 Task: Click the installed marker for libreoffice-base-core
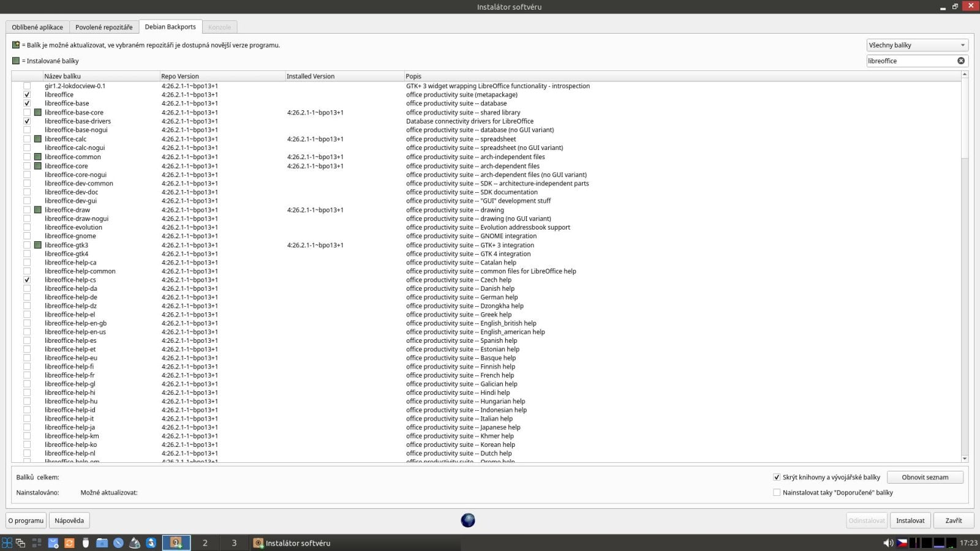(x=38, y=113)
